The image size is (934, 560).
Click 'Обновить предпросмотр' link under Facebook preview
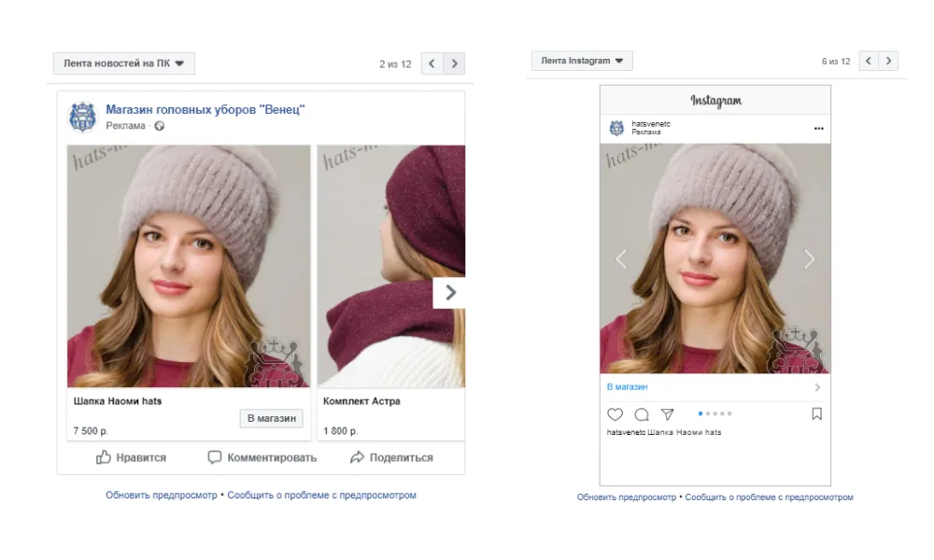pos(161,496)
